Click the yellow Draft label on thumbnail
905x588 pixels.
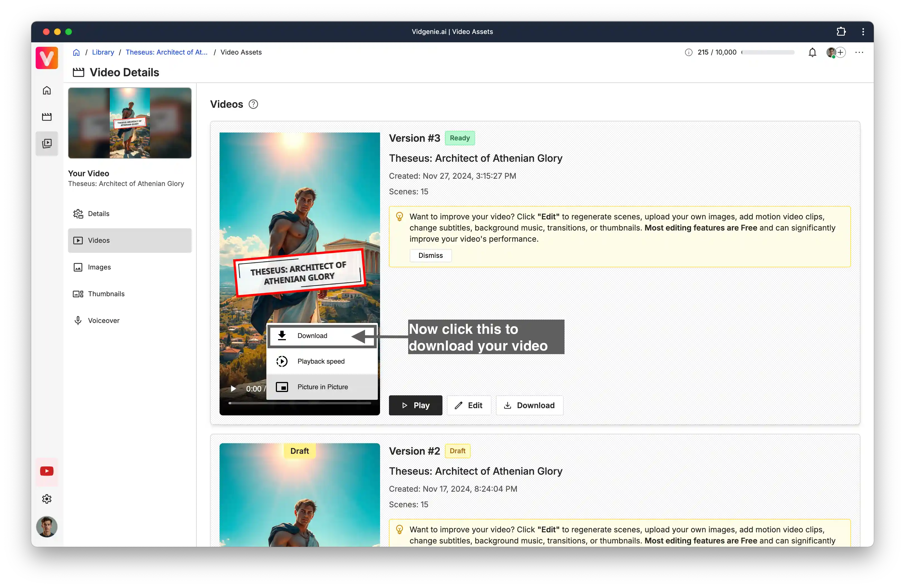299,451
